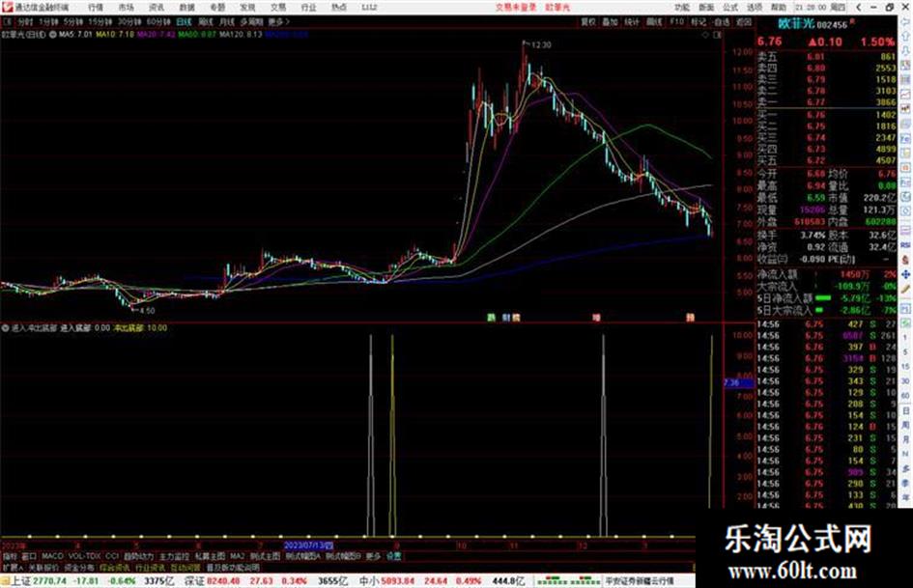Click the 交易未登录 login link

516,8
